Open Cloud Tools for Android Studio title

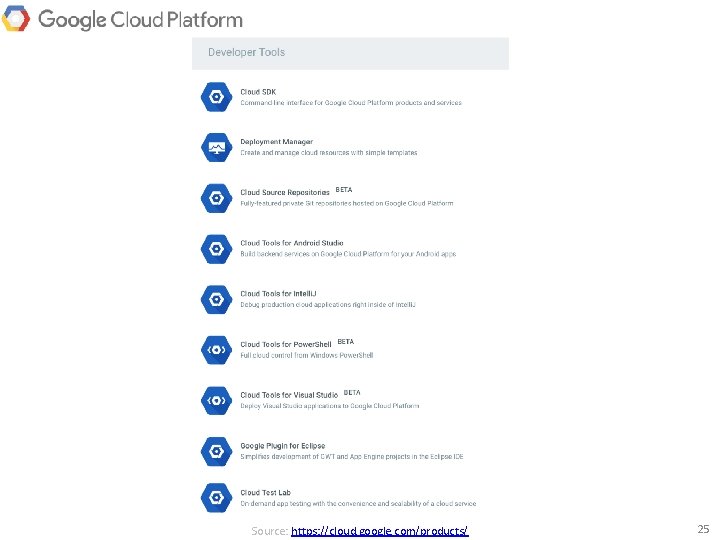292,243
